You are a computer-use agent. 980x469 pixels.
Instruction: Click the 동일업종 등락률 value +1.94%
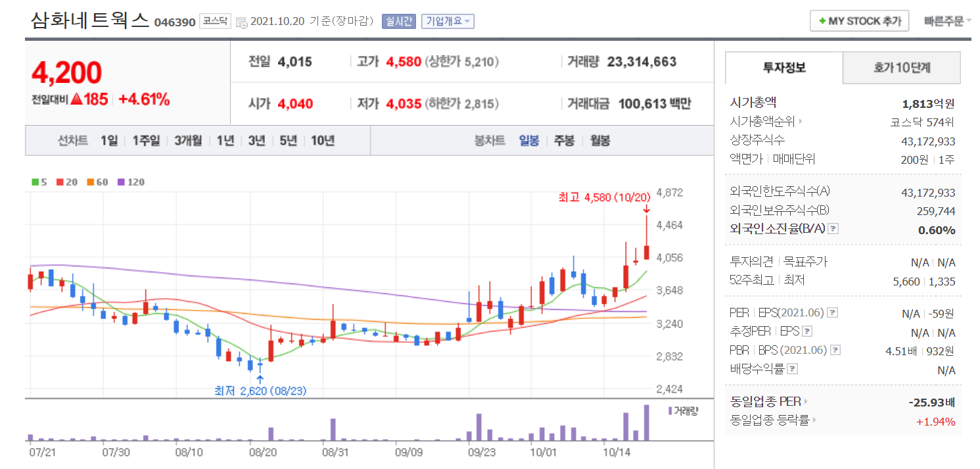coord(936,421)
